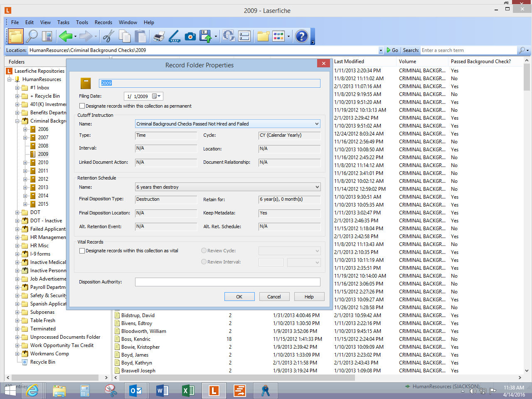Click the Disposition Authority text field

point(227,282)
